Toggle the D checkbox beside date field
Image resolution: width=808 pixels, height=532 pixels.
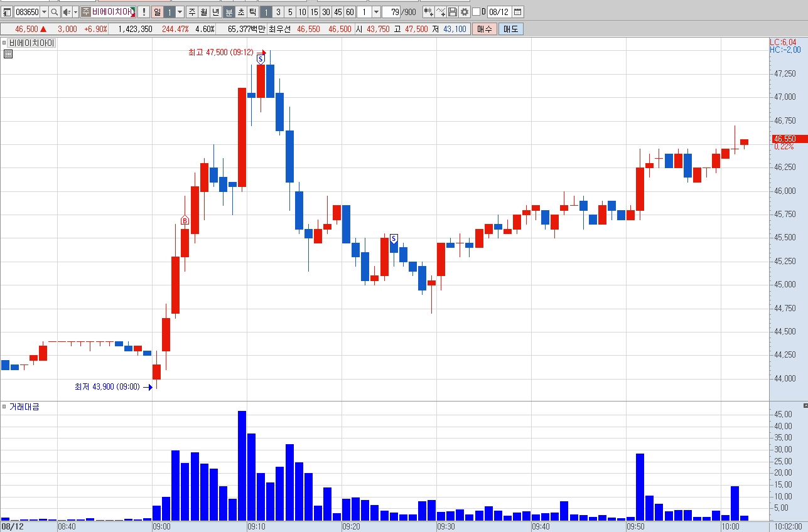(x=476, y=12)
